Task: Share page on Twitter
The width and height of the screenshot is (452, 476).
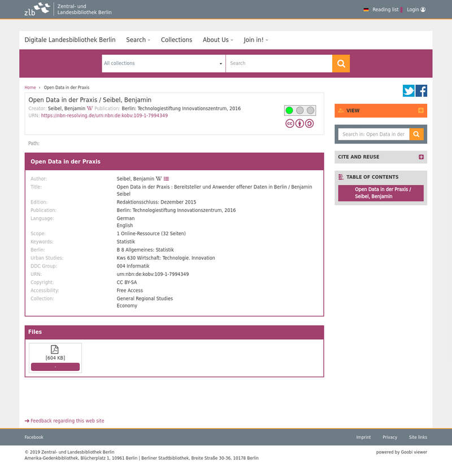Action: pos(408,91)
